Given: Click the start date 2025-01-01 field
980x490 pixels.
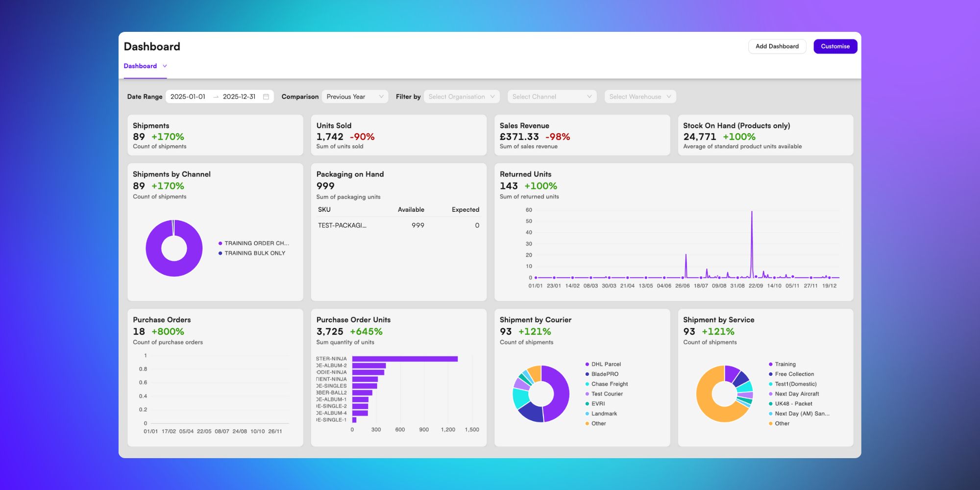Looking at the screenshot, I should [x=188, y=97].
